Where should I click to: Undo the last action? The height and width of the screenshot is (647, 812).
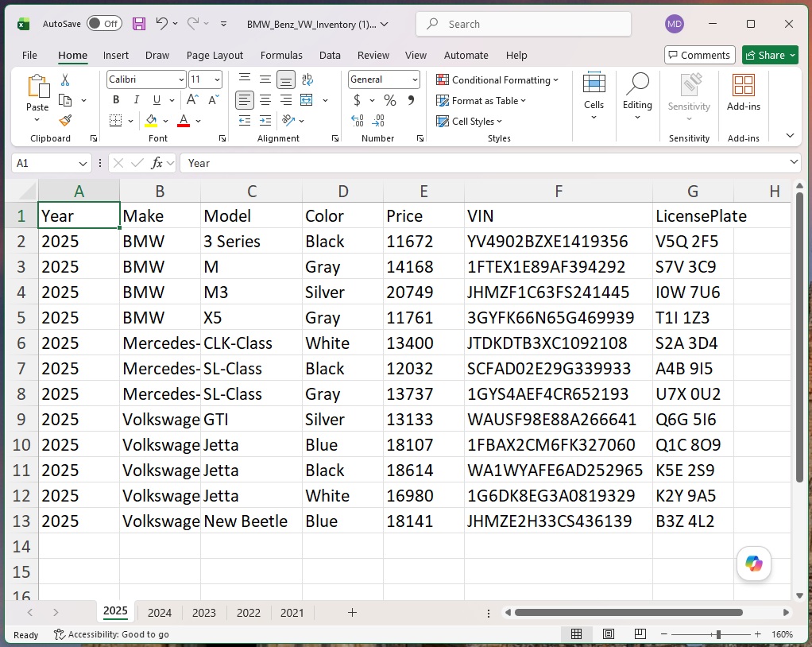pos(161,24)
